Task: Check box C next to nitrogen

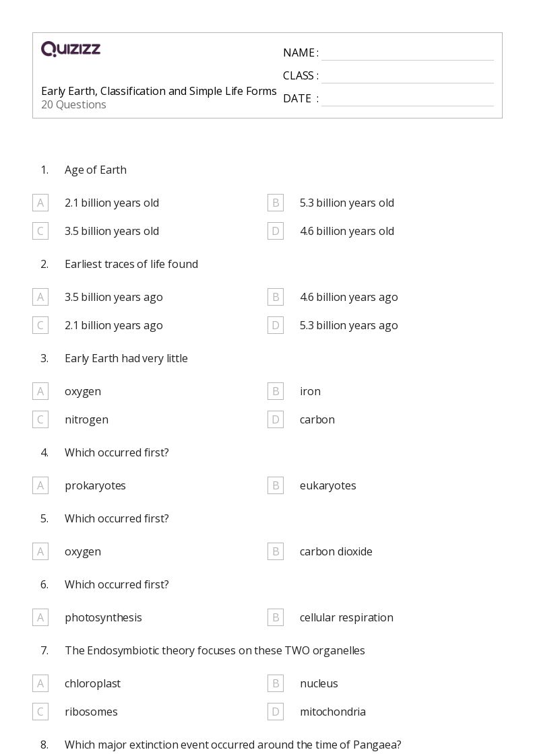Action: tap(40, 419)
